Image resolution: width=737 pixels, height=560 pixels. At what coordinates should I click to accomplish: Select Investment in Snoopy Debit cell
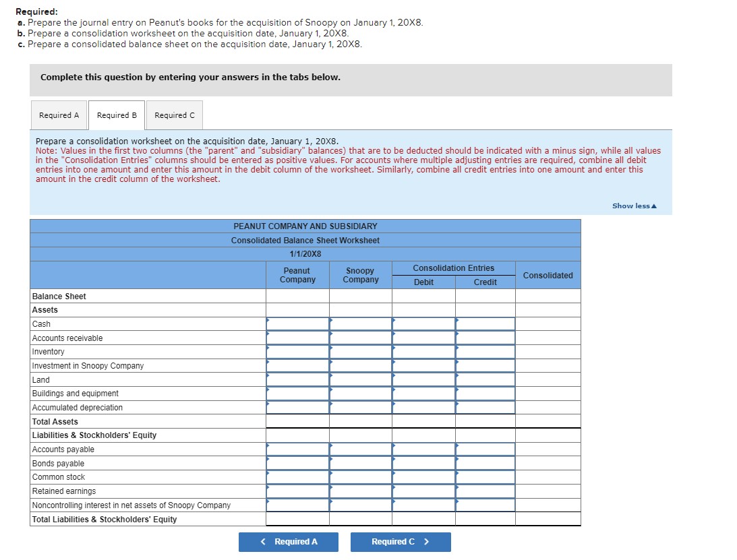click(x=423, y=365)
